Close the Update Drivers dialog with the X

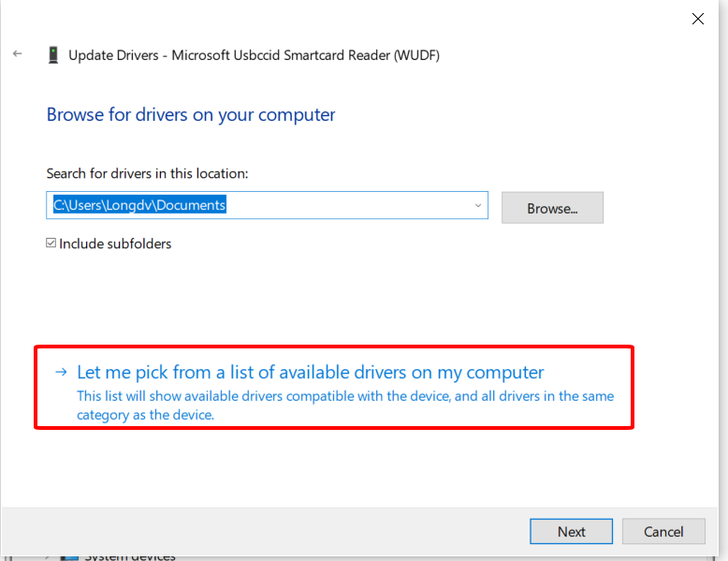pos(697,19)
